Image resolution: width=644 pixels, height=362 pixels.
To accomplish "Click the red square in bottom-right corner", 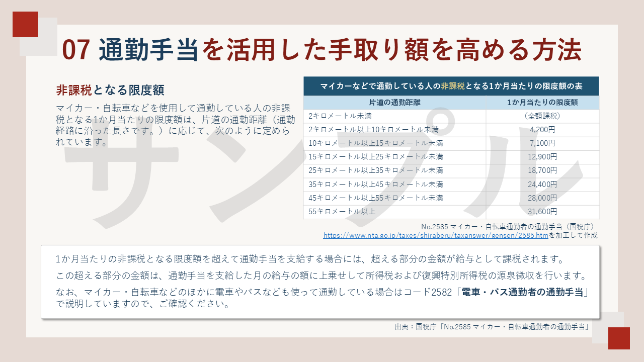I will point(619,338).
